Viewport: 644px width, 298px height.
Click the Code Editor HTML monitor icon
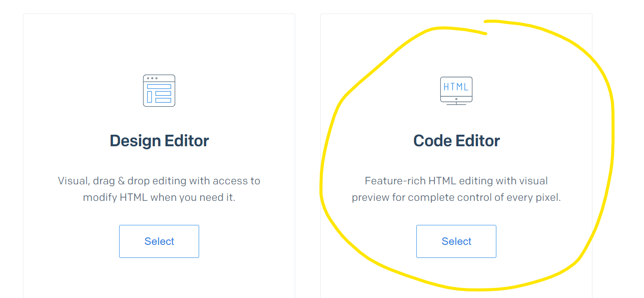pyautogui.click(x=456, y=91)
